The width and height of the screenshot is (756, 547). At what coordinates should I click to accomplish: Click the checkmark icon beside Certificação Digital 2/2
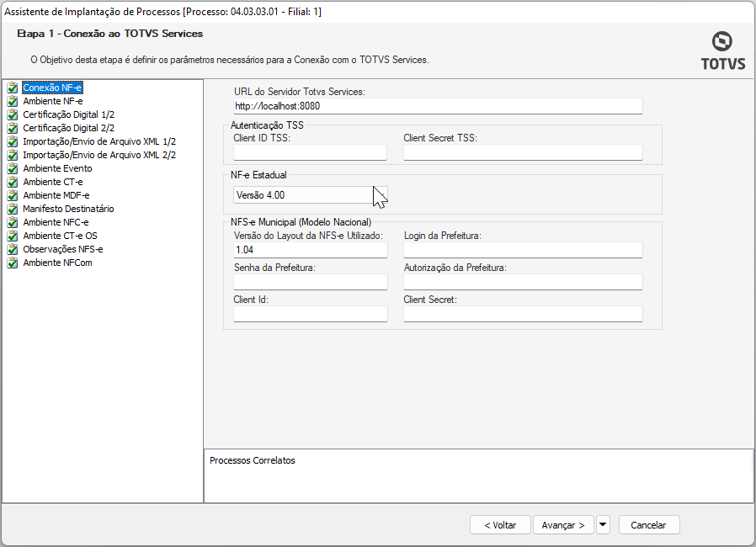(13, 128)
